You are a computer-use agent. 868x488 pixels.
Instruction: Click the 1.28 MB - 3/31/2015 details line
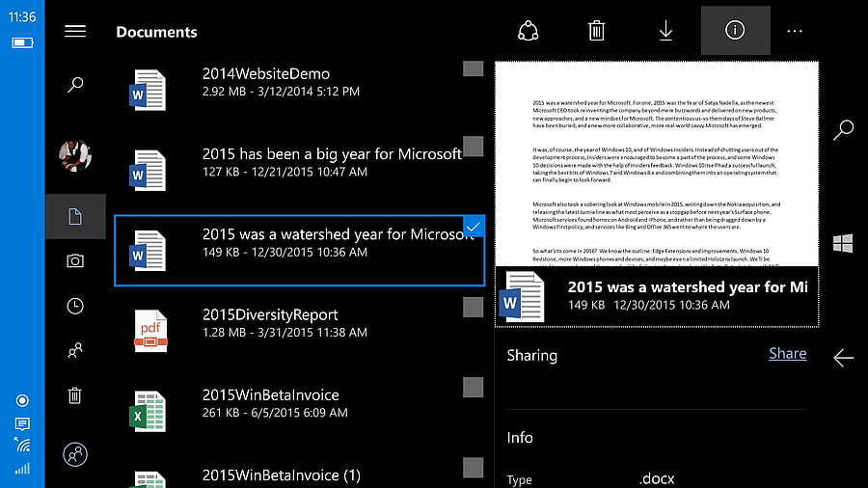[285, 333]
